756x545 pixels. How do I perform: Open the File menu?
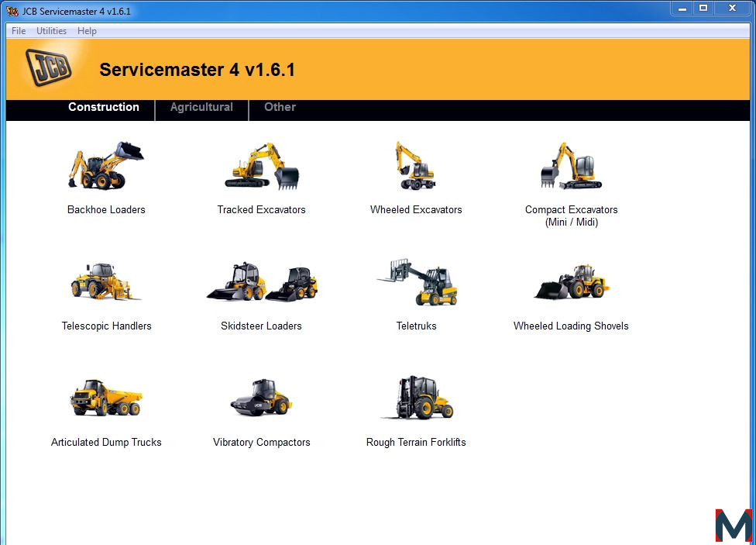pyautogui.click(x=19, y=31)
